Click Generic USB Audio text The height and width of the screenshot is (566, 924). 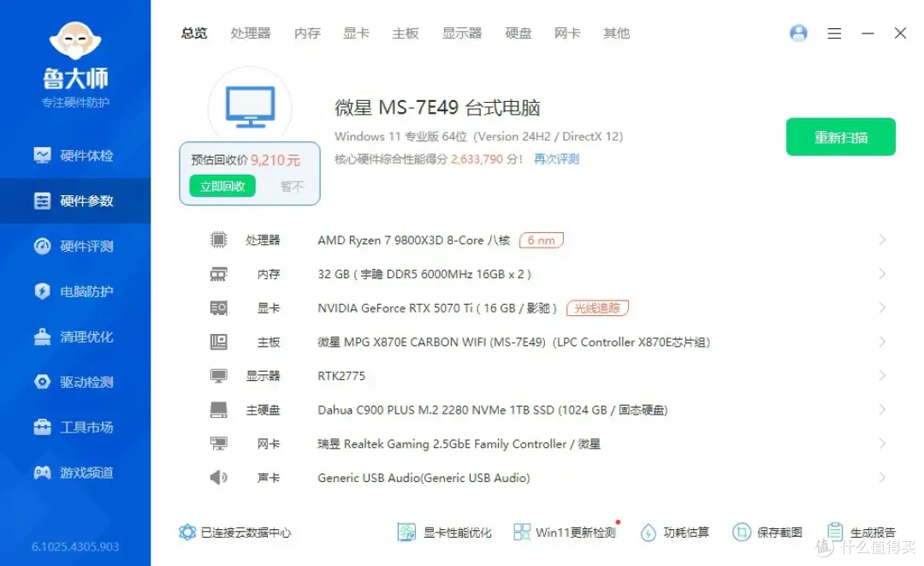coord(423,478)
